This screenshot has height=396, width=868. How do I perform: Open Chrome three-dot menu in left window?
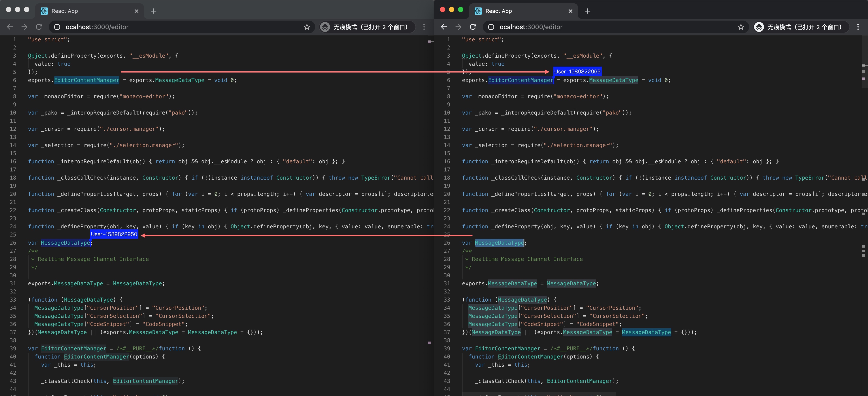[424, 27]
